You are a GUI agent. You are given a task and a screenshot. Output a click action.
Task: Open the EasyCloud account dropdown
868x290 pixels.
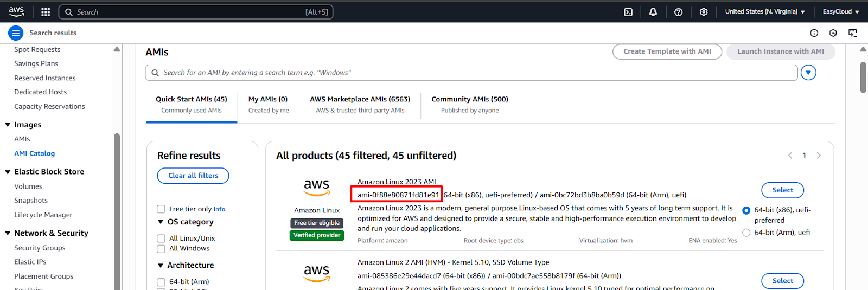tap(841, 11)
